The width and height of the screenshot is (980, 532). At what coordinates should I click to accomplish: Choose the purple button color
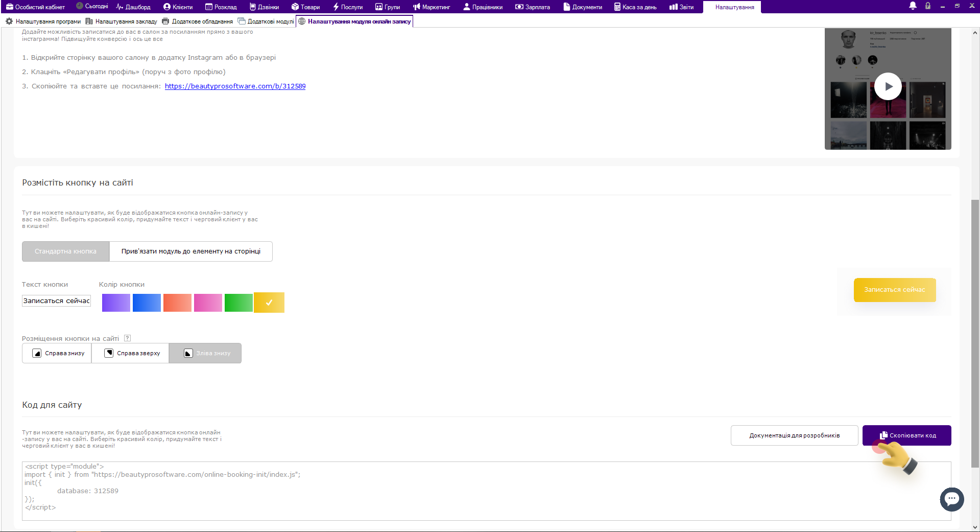tap(116, 303)
